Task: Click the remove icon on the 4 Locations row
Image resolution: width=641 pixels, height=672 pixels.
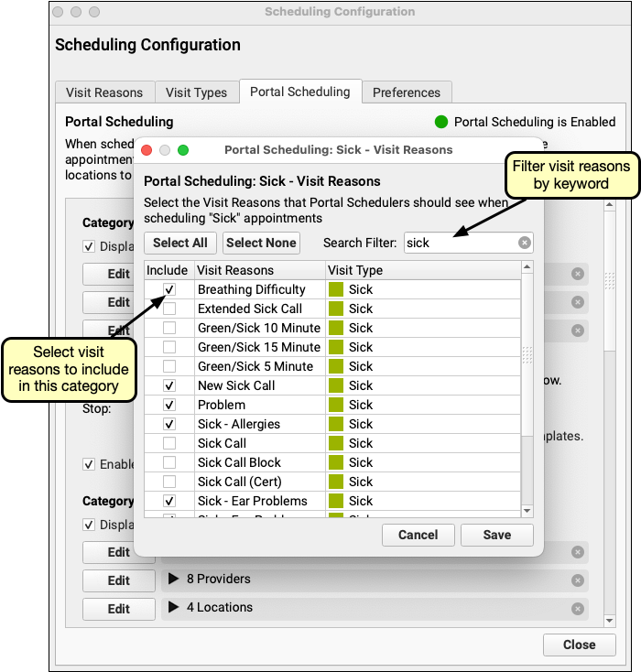Action: (x=577, y=609)
